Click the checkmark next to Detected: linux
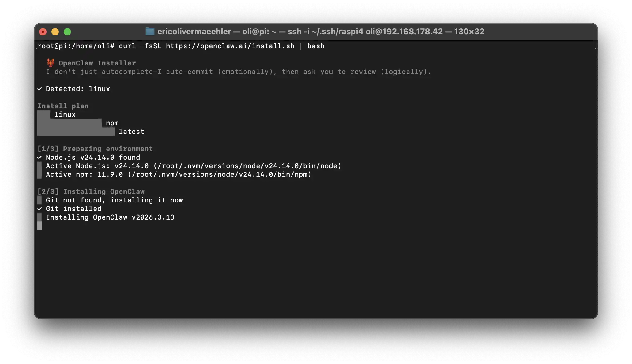Viewport: 632px width, 364px height. click(39, 89)
